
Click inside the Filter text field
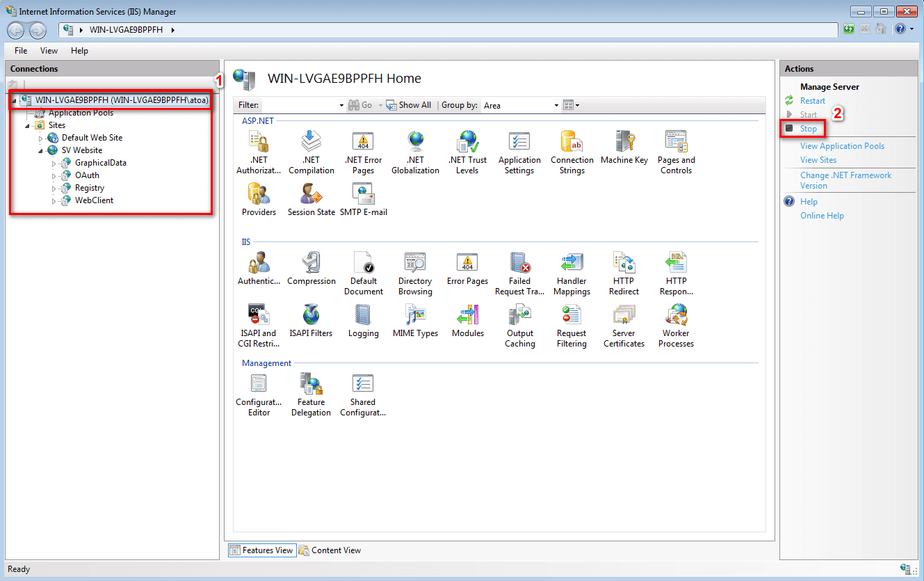pyautogui.click(x=299, y=106)
